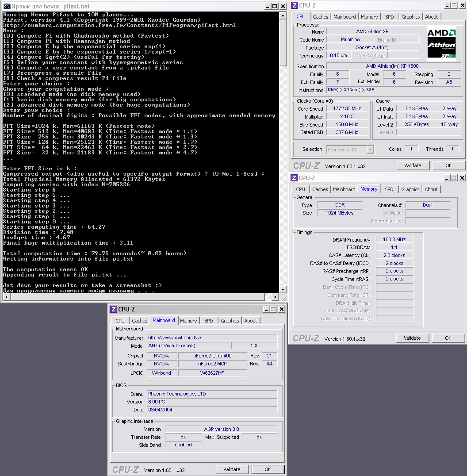Click OK in the Memory window

click(448, 338)
